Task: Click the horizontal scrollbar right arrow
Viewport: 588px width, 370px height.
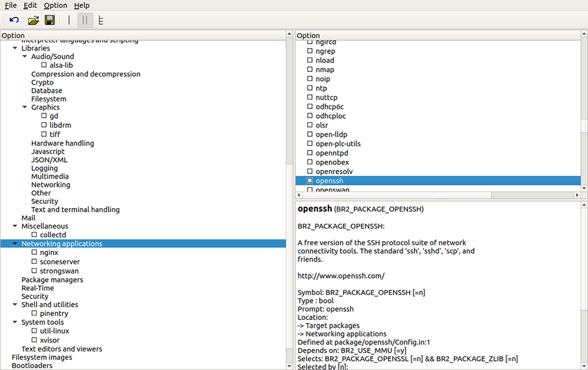Action: coord(577,195)
